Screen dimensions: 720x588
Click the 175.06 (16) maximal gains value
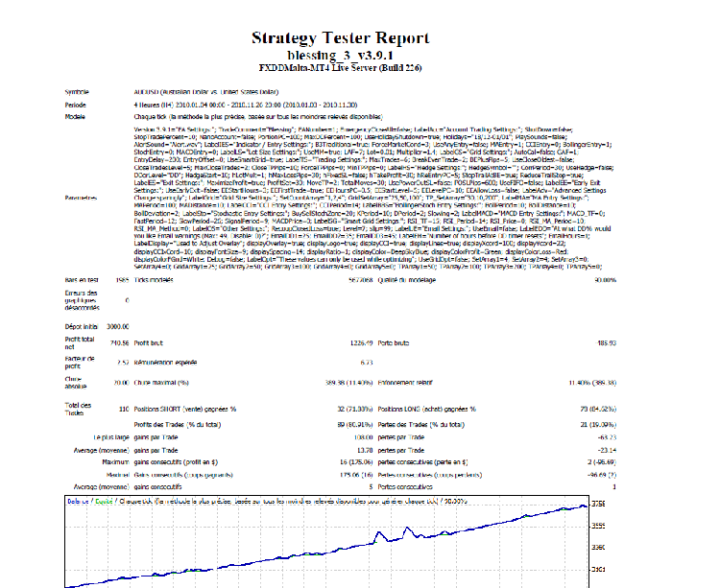tap(356, 475)
